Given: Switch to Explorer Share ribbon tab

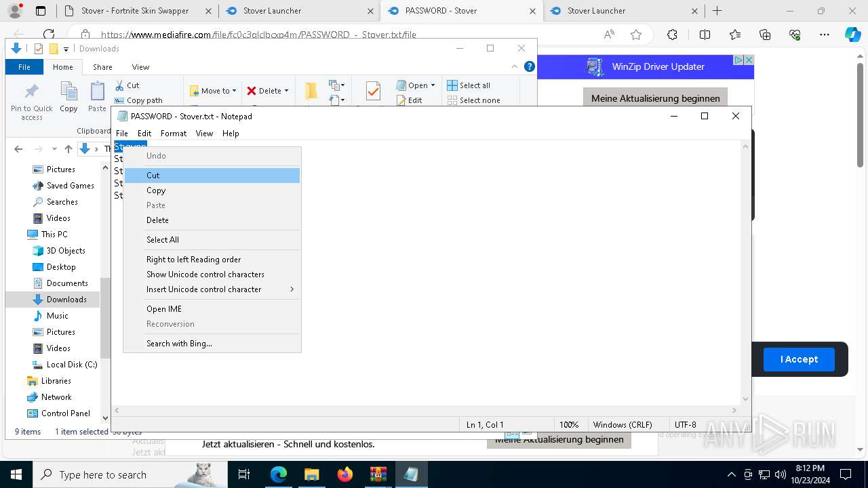Looking at the screenshot, I should (102, 67).
